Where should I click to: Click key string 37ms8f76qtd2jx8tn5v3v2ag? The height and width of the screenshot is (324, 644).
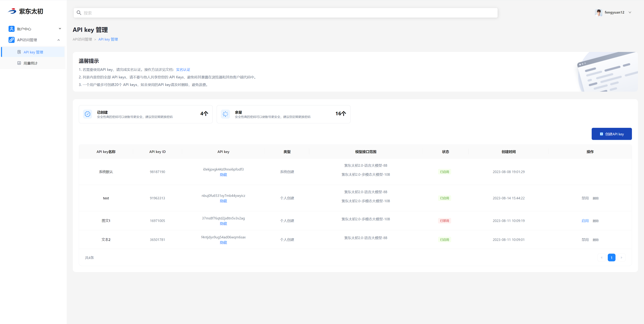224,218
